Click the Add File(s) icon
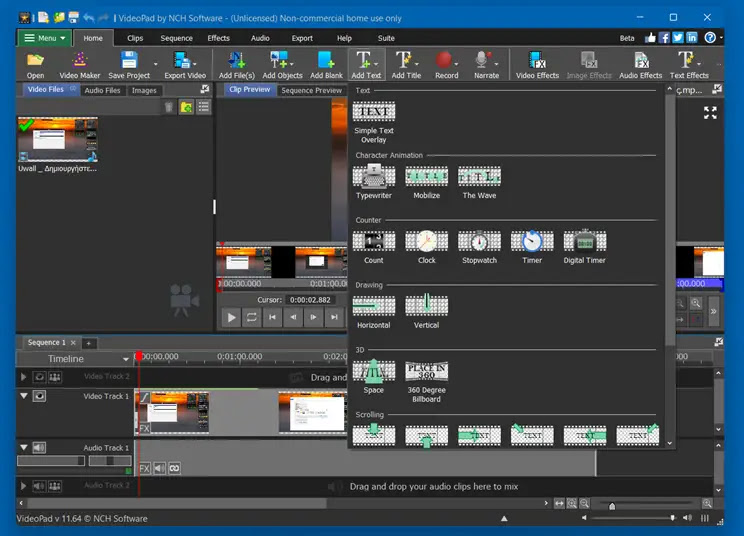The image size is (744, 536). 236,65
